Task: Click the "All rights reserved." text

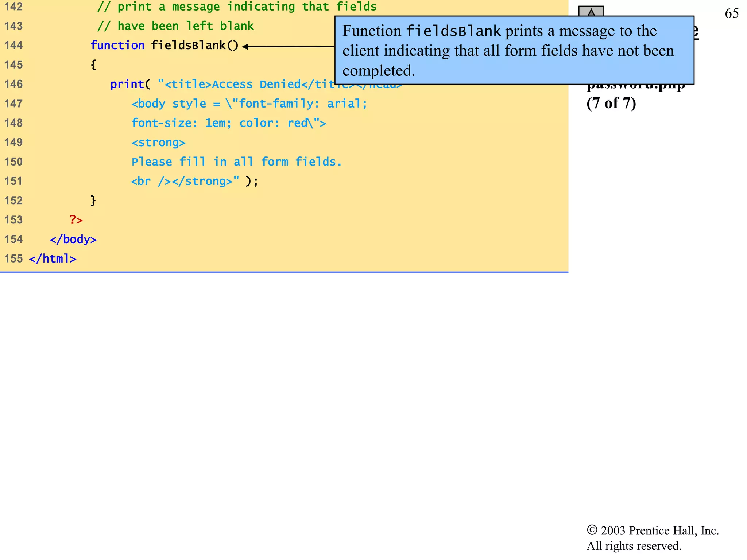Action: click(634, 546)
